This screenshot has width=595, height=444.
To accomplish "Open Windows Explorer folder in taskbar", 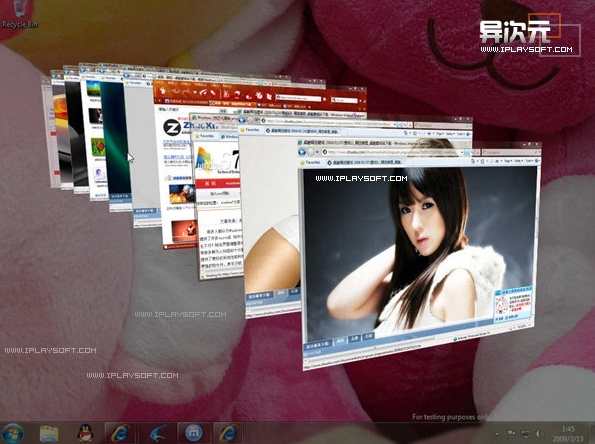I will (x=49, y=433).
